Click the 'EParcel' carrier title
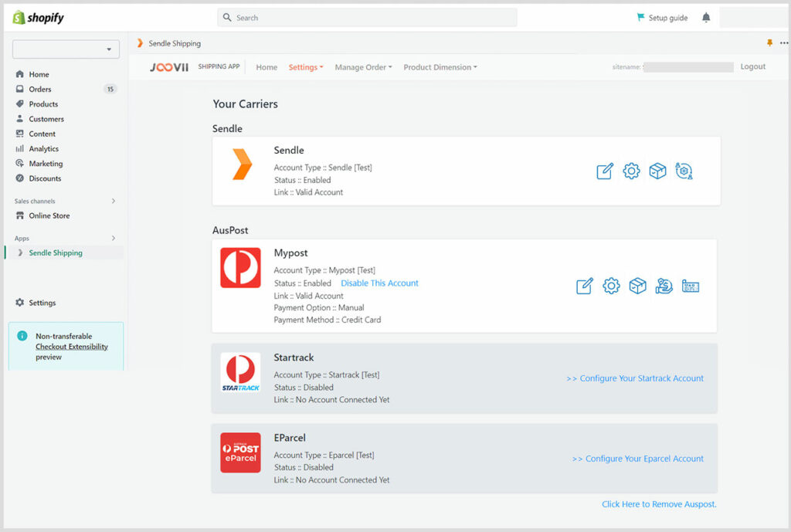The image size is (791, 532). [290, 438]
